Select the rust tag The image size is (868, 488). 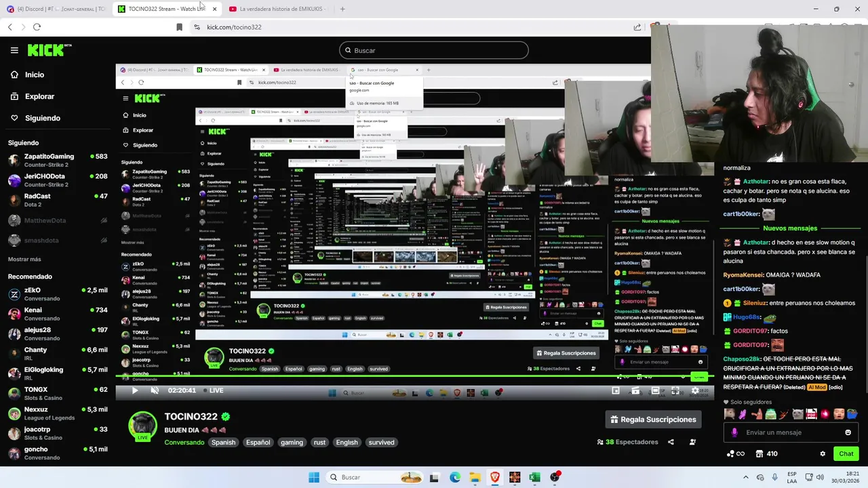(x=319, y=443)
